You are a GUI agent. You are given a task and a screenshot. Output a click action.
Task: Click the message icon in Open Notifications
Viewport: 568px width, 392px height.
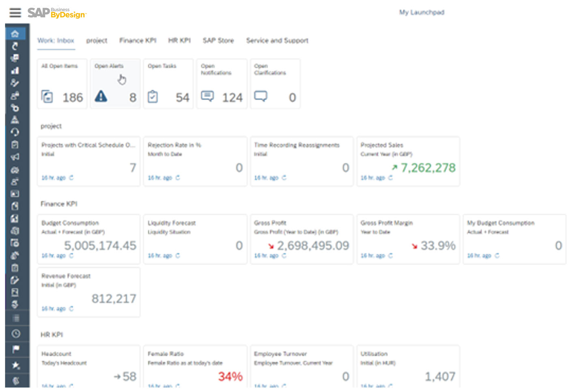(x=207, y=96)
